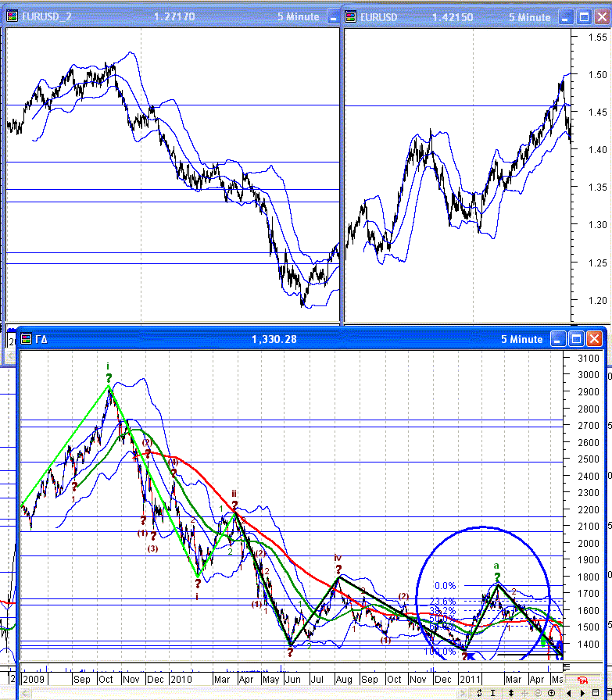Maximize the ΓΔ chart window
The image size is (612, 700).
tap(576, 339)
